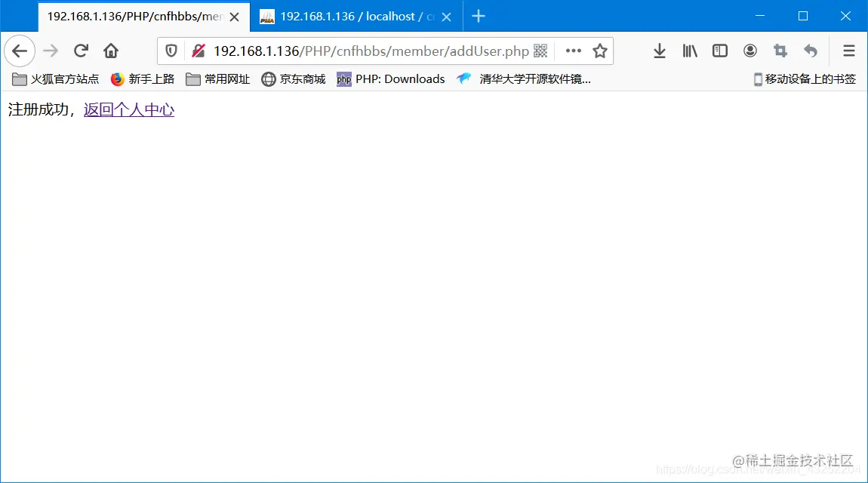
Task: Go back to the previous page
Action: coord(20,51)
